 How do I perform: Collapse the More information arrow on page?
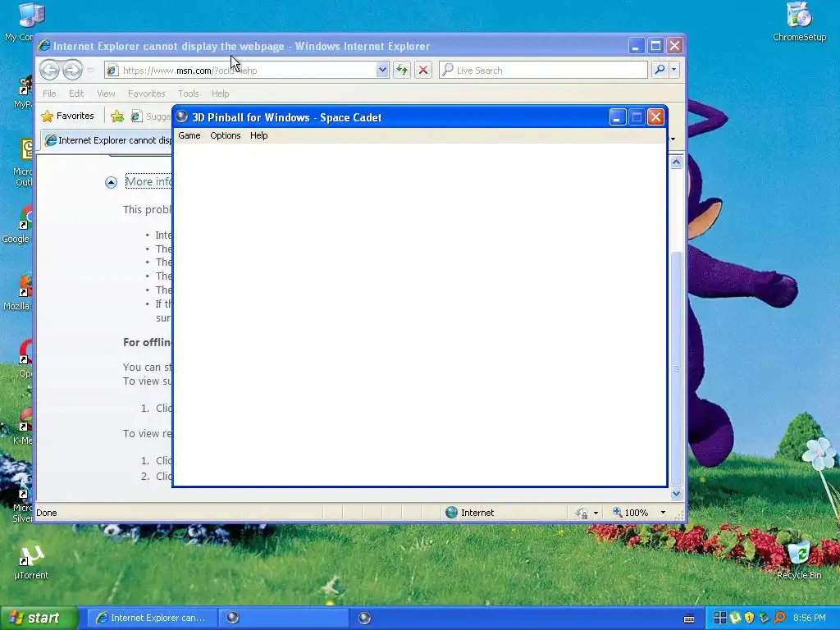point(111,183)
